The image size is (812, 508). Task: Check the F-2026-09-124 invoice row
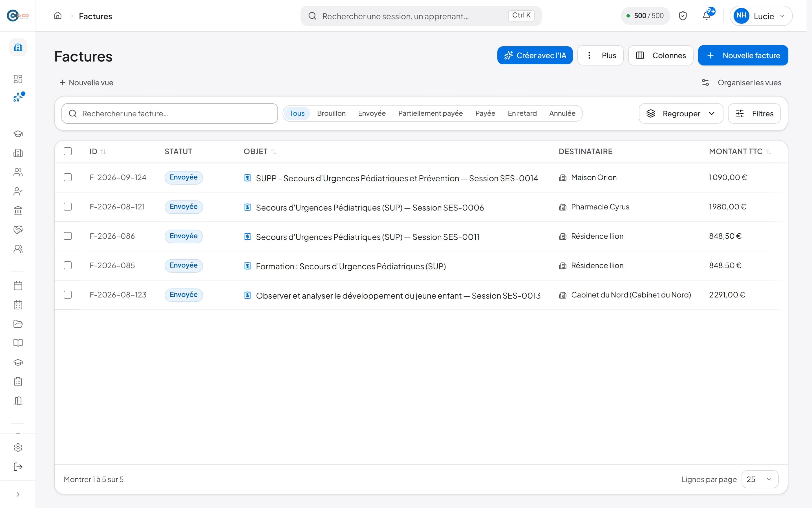68,177
